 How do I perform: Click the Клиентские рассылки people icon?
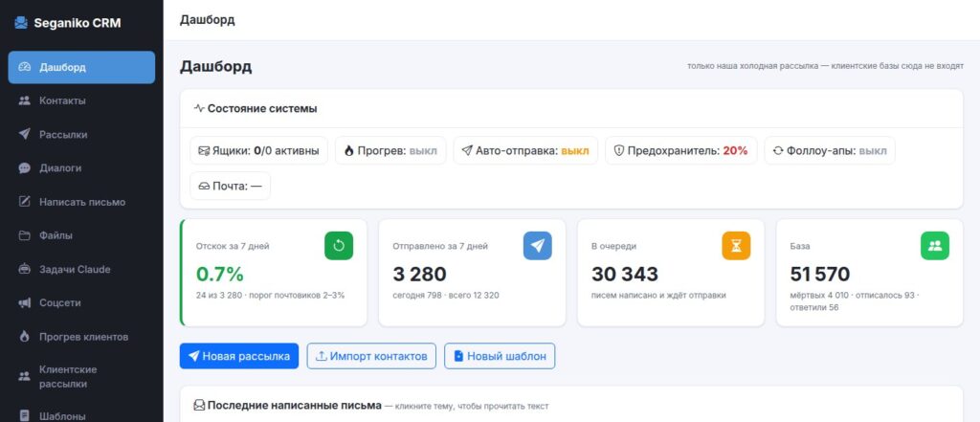coord(24,376)
